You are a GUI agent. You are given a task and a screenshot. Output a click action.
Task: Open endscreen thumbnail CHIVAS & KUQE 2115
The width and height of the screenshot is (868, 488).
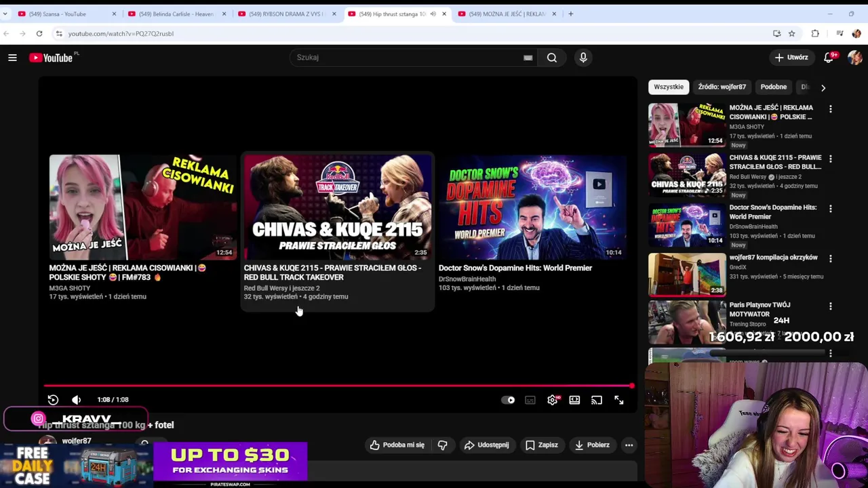[x=338, y=207]
